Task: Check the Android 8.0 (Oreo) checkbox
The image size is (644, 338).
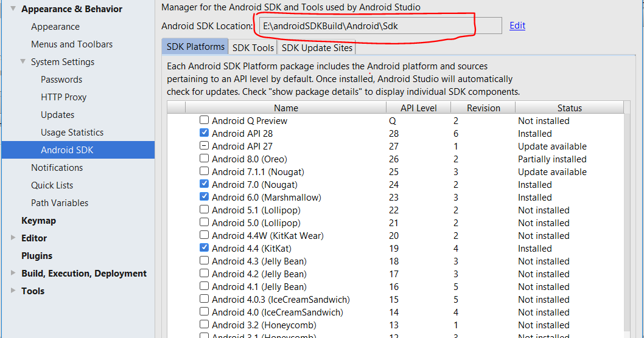Action: 204,158
